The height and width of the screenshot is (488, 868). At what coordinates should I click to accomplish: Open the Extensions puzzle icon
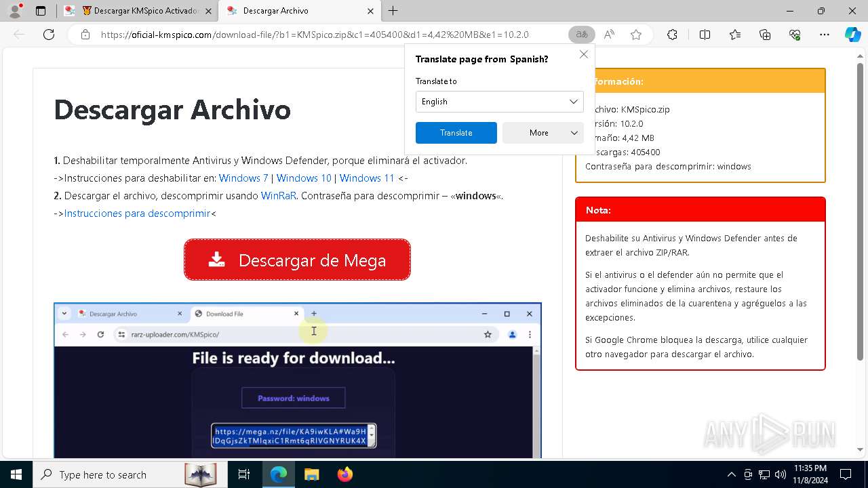[672, 35]
